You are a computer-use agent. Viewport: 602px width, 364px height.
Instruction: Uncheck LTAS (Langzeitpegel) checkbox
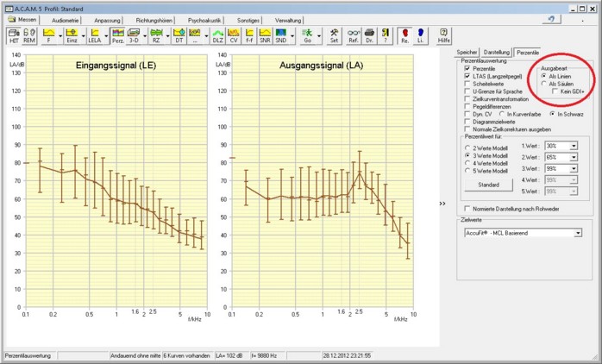click(x=467, y=76)
